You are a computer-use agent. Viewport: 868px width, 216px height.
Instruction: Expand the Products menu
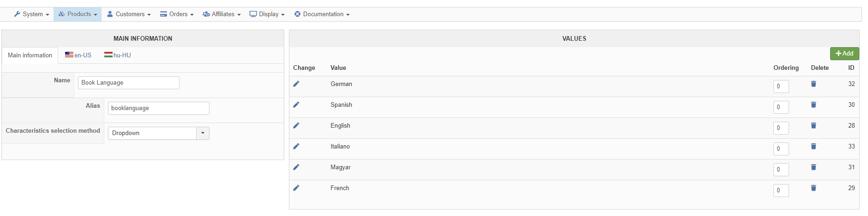tap(78, 14)
